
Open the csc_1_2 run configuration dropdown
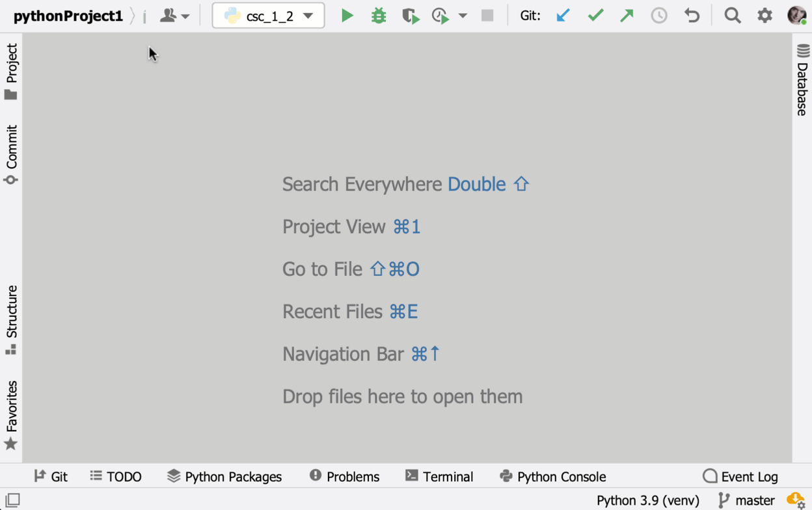point(268,16)
